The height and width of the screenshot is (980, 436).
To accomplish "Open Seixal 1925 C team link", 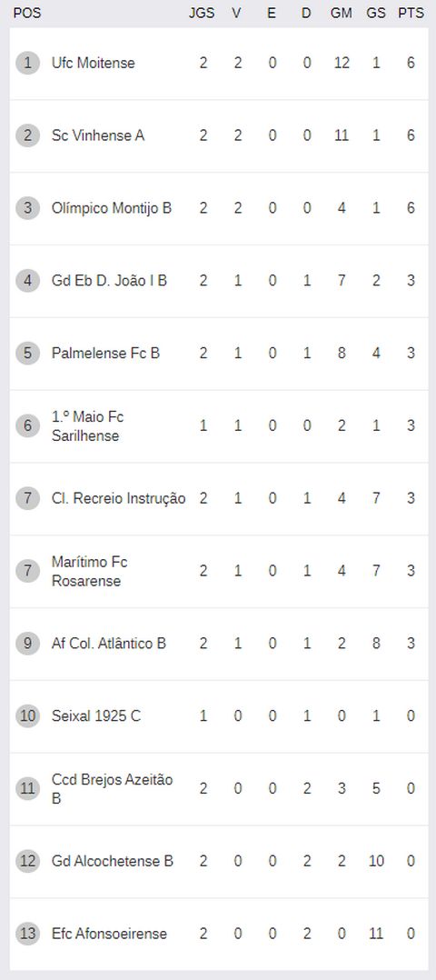I will click(x=96, y=715).
